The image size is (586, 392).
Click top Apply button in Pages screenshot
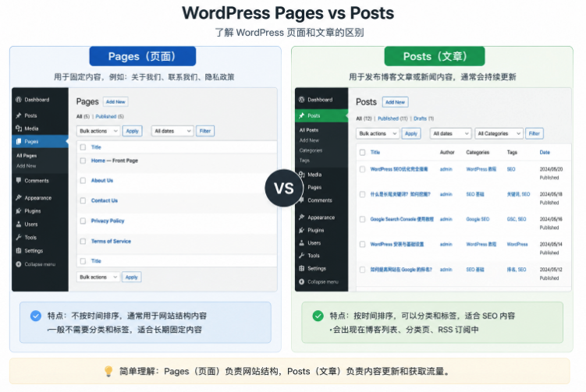[x=133, y=131]
